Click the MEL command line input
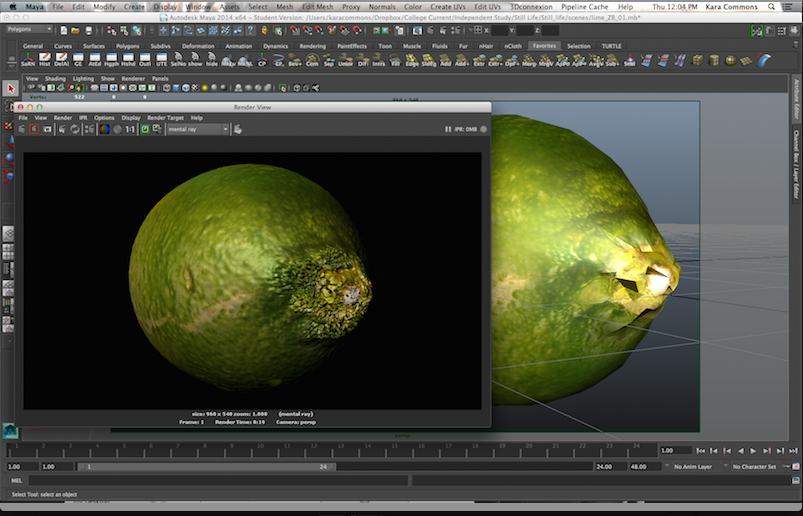Image resolution: width=803 pixels, height=516 pixels. (x=218, y=480)
